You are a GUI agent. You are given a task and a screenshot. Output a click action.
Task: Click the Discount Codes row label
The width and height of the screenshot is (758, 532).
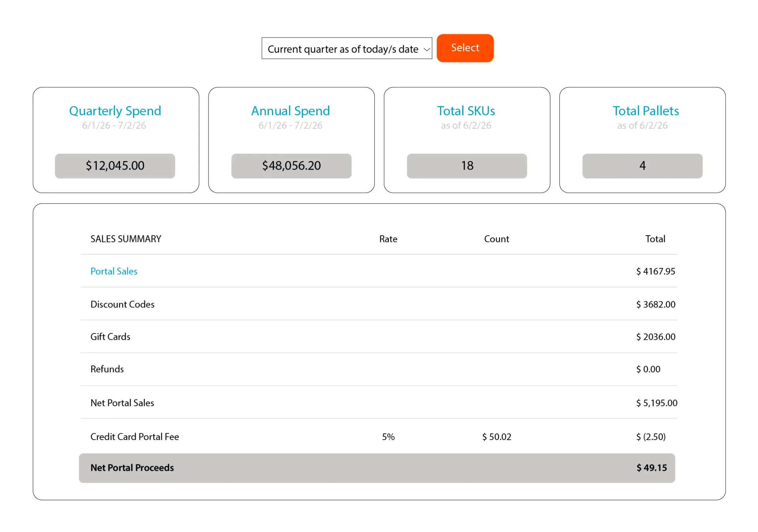tap(122, 304)
